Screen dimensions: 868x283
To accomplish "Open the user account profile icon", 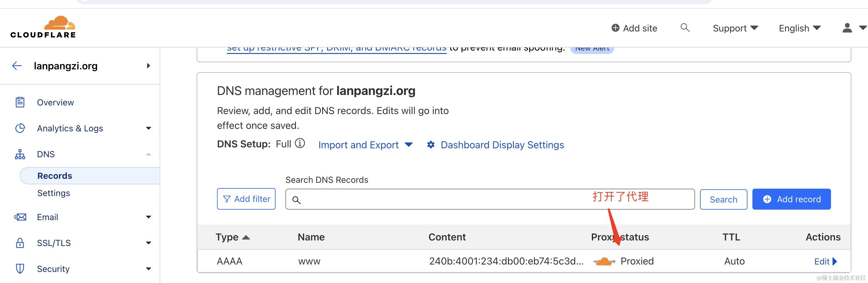I will (x=847, y=28).
